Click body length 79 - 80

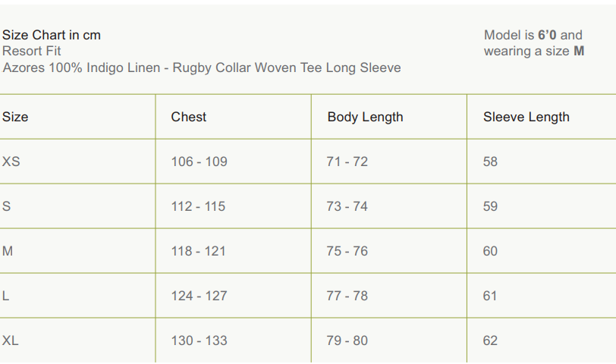pyautogui.click(x=347, y=340)
